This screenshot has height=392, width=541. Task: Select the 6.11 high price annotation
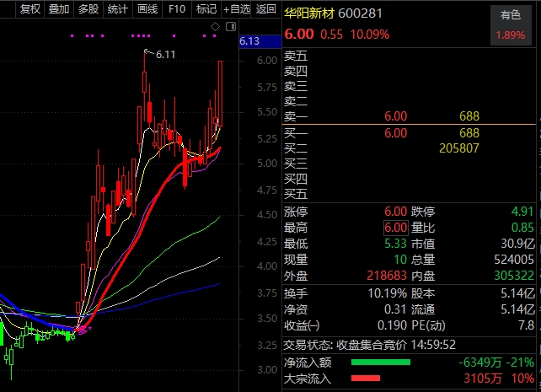[166, 55]
